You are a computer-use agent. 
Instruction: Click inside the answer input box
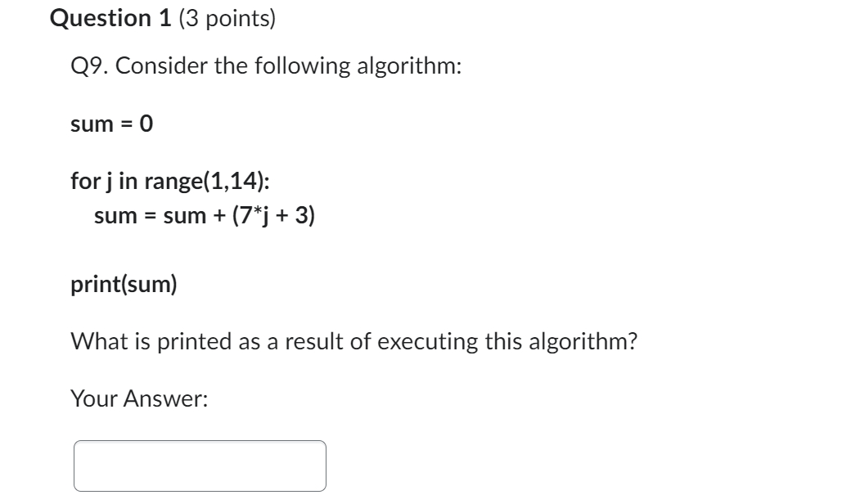point(200,463)
